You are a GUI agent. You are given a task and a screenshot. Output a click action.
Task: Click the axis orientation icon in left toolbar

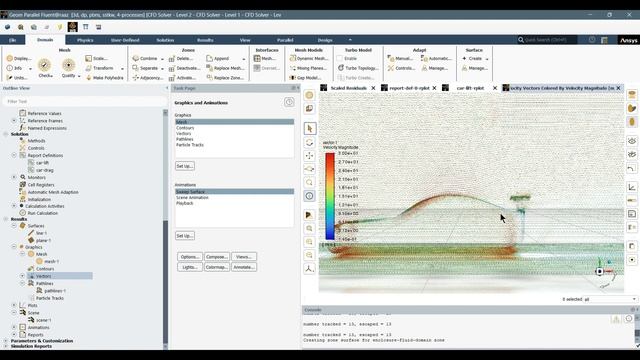tap(309, 269)
